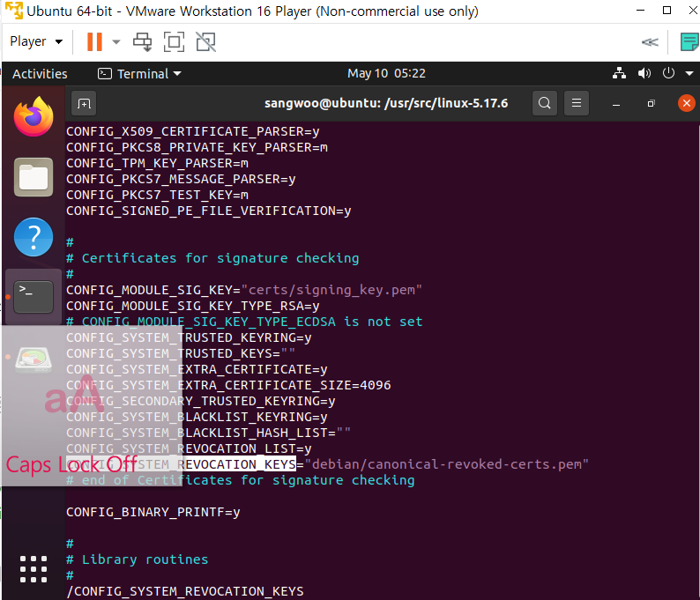
Task: Click the highlighted CONFIG_SYSTEM_REVOCATION_KEYS match
Action: point(181,464)
